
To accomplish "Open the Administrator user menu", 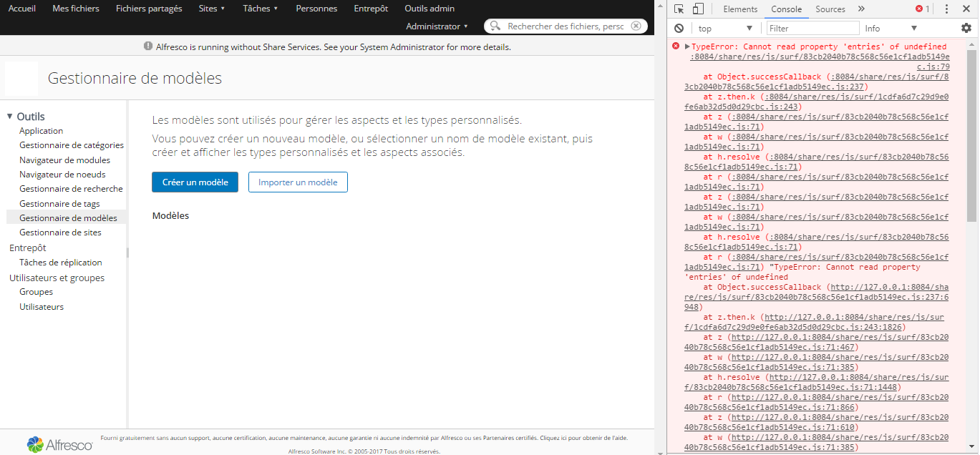I will pyautogui.click(x=437, y=26).
